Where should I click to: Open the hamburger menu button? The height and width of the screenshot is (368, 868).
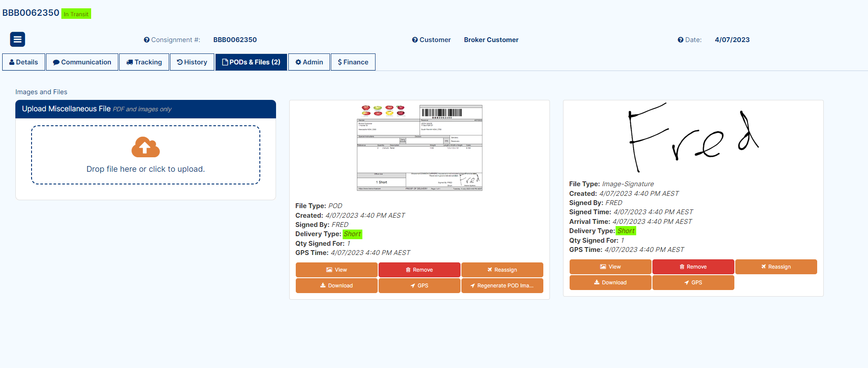[18, 39]
